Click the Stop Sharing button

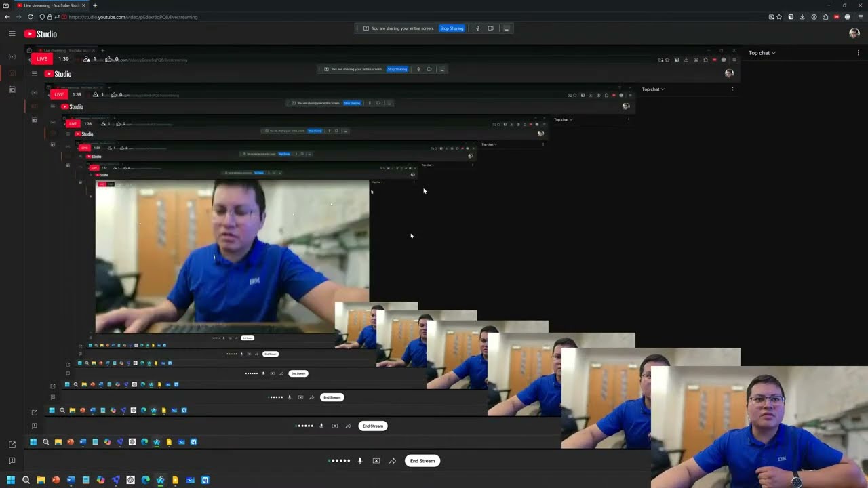point(452,28)
